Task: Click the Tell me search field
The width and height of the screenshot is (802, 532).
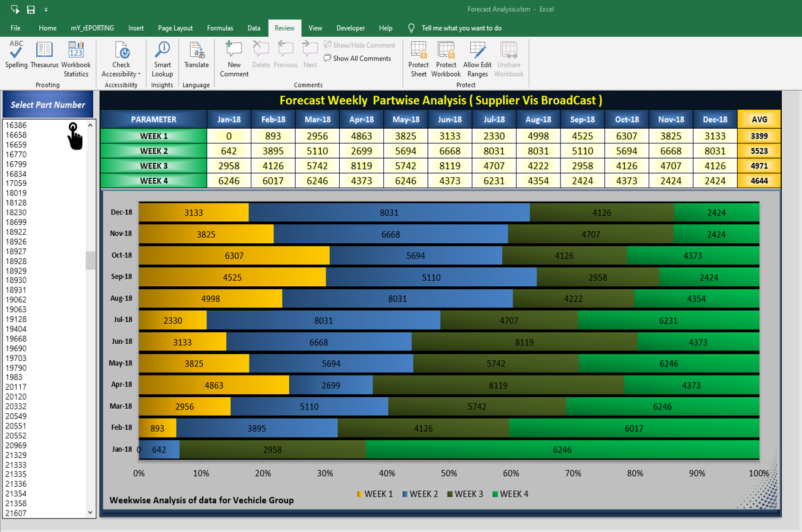Action: click(x=461, y=28)
